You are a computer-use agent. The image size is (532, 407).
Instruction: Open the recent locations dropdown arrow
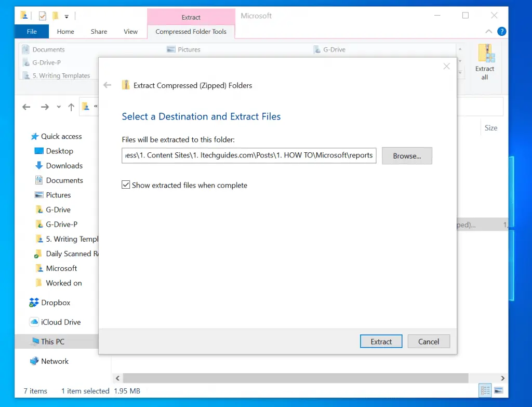(59, 108)
